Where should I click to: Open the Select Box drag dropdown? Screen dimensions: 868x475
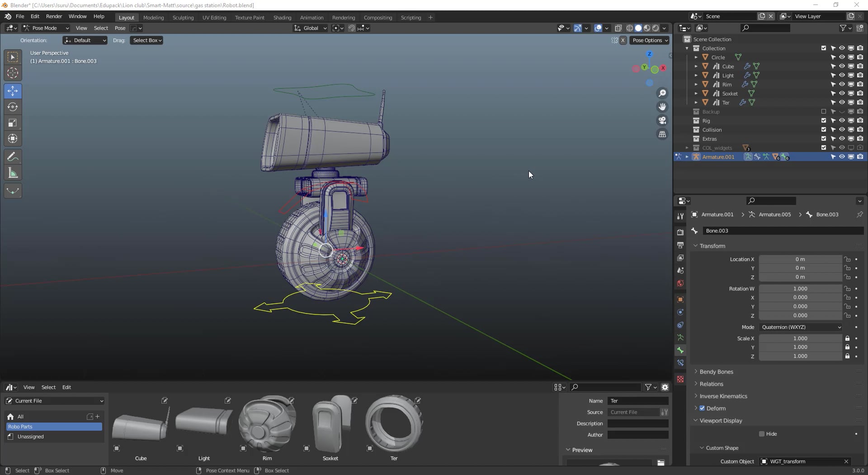point(147,40)
